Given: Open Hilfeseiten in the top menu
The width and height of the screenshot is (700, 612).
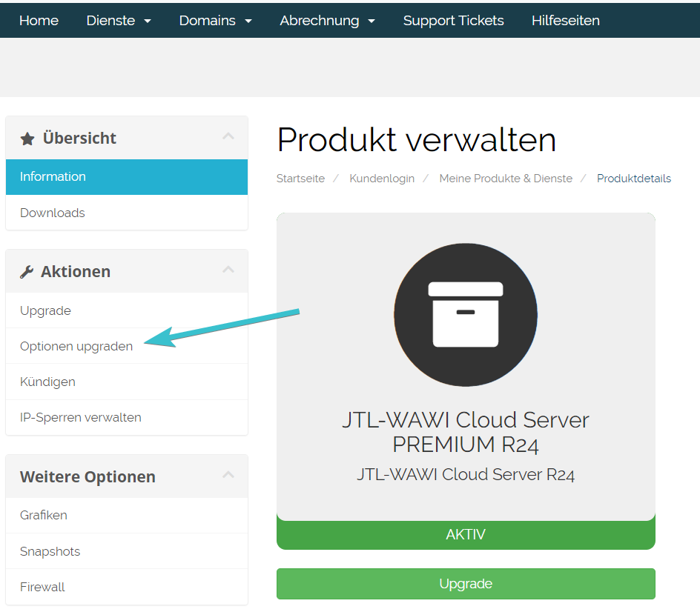Looking at the screenshot, I should tap(565, 21).
